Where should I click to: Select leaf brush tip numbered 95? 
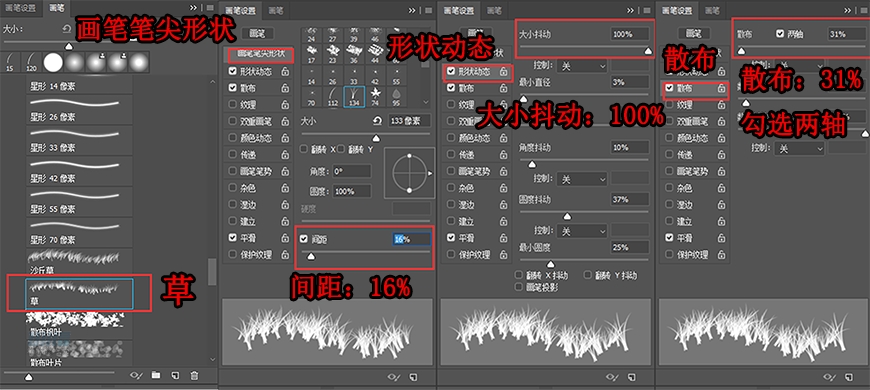pyautogui.click(x=396, y=96)
